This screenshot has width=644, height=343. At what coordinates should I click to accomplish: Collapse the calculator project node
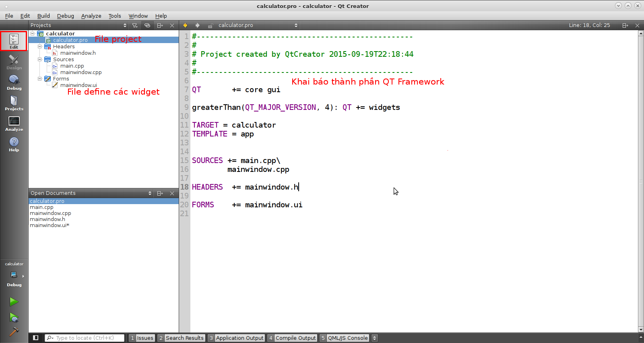[x=33, y=33]
